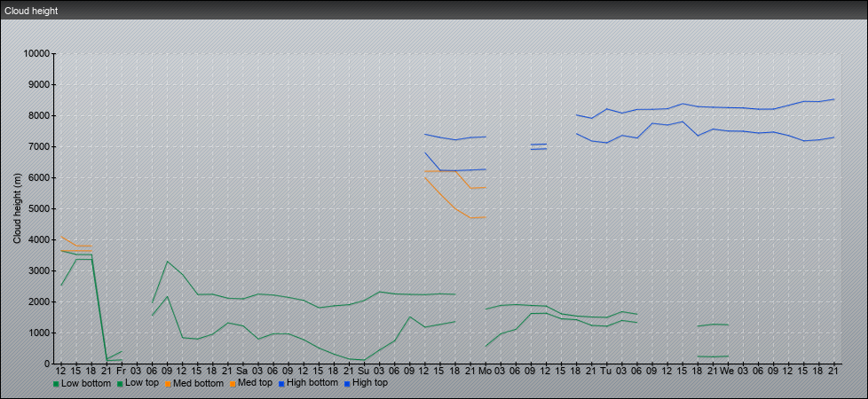
Task: Click the 6000 y-axis value
Action: (x=39, y=177)
